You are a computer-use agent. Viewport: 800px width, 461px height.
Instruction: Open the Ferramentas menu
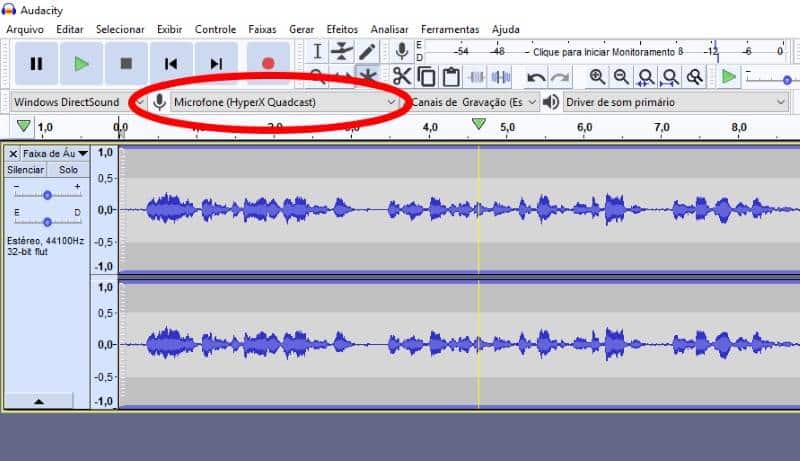click(x=450, y=30)
